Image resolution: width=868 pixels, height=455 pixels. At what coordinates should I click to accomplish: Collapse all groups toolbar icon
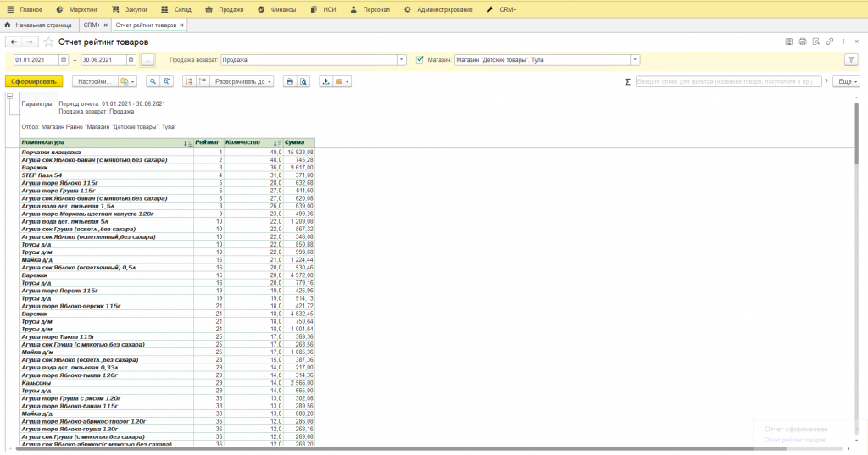pos(203,81)
